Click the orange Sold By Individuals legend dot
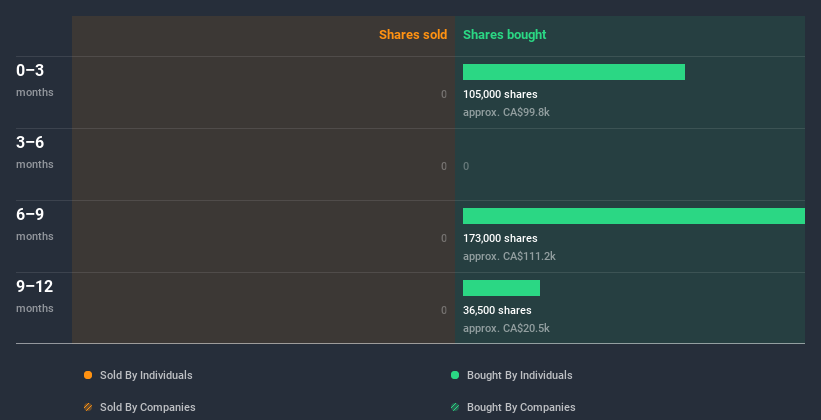Screen dimensions: 821x420 (88, 375)
